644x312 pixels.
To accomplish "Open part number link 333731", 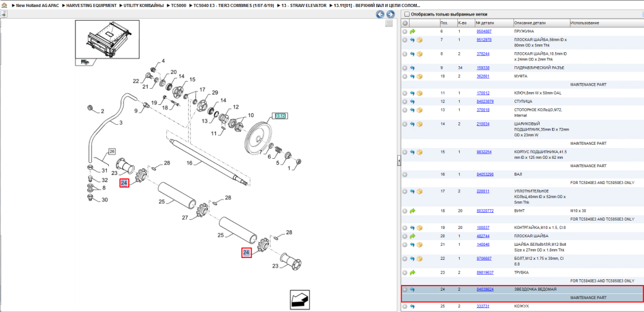I will tap(483, 306).
